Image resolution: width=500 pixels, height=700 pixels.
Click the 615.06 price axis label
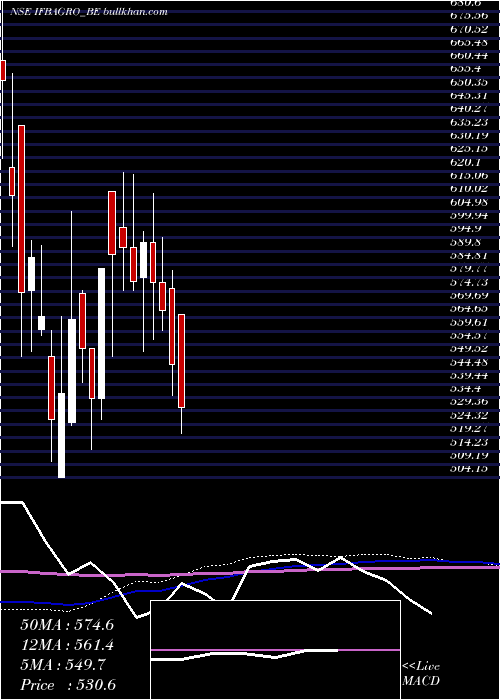coord(468,175)
